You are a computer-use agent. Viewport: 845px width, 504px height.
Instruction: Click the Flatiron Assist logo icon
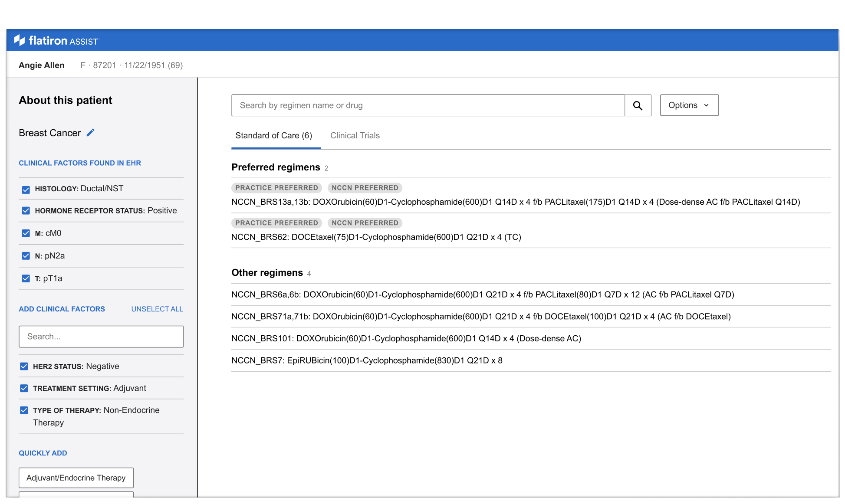click(x=20, y=40)
